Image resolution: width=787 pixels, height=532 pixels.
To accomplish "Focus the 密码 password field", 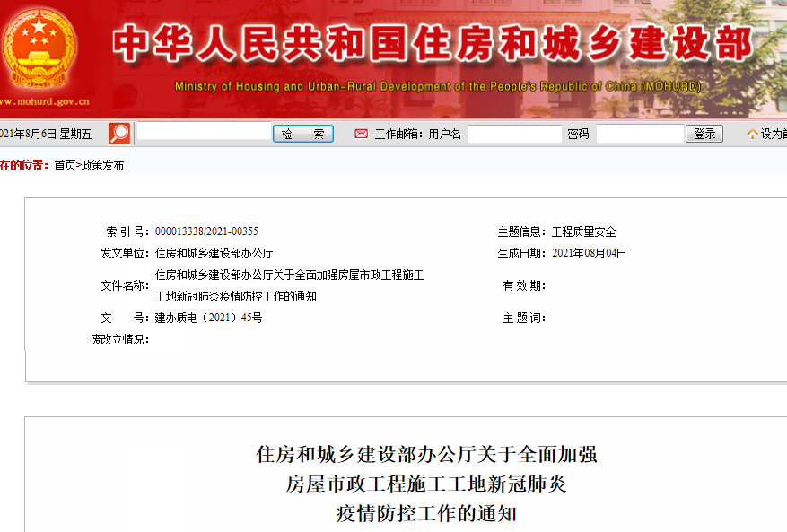I will pyautogui.click(x=640, y=134).
